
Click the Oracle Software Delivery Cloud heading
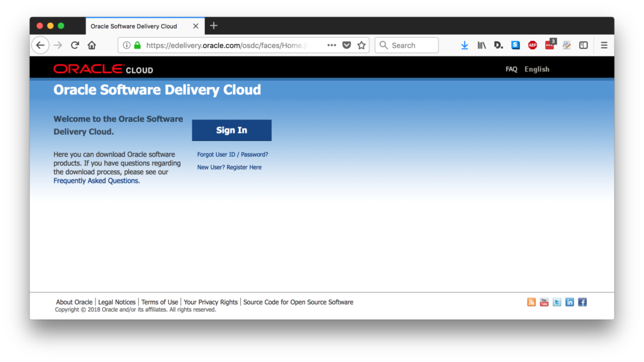pos(157,90)
